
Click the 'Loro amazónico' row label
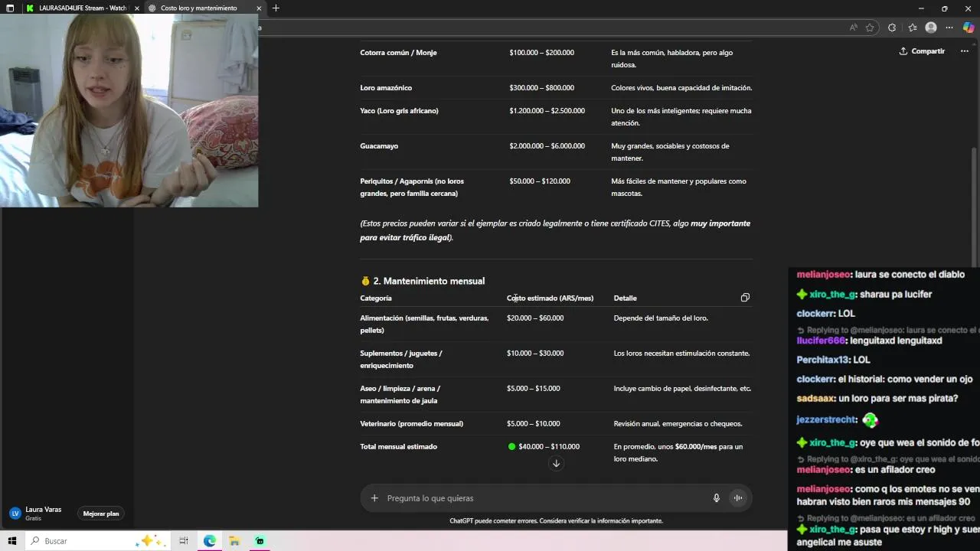386,88
